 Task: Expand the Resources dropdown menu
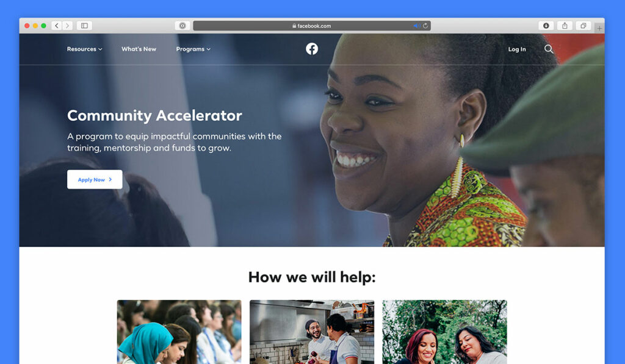(x=84, y=49)
